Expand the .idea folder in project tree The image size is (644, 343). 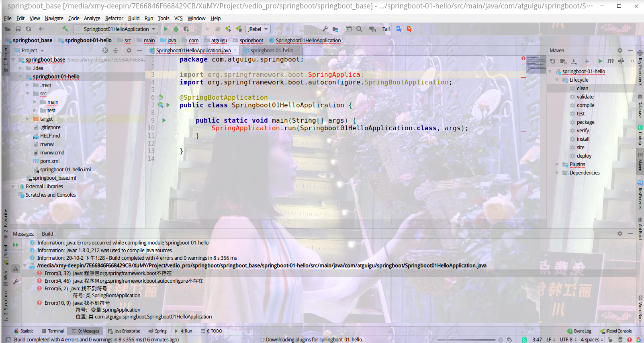tap(20, 68)
